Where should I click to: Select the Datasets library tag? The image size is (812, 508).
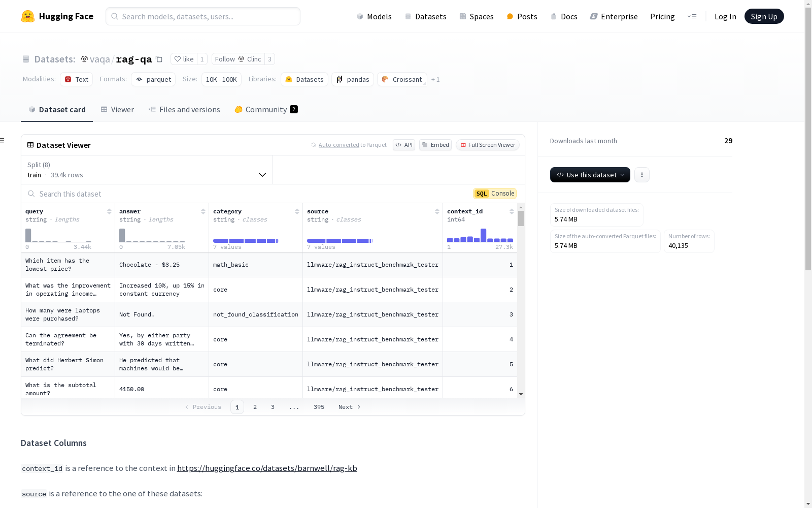[x=304, y=79]
